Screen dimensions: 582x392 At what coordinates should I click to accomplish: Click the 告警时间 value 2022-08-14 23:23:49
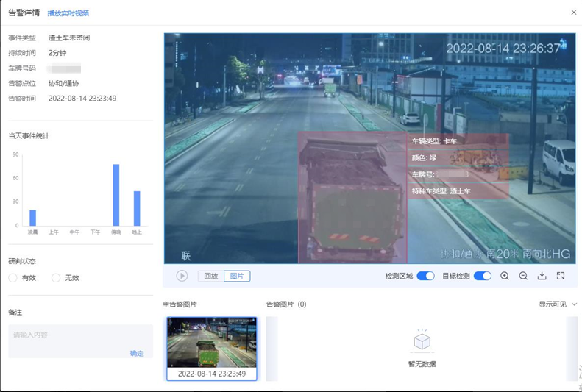82,99
